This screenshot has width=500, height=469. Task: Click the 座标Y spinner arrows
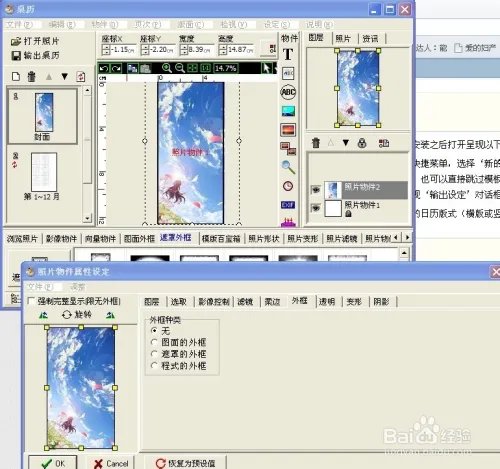[145, 50]
